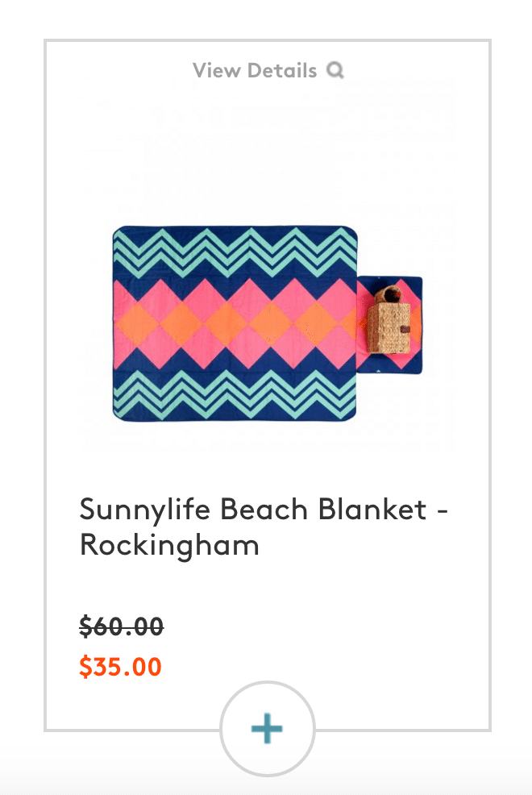Click the basket's curved handle
The image size is (532, 795).
pyautogui.click(x=388, y=296)
